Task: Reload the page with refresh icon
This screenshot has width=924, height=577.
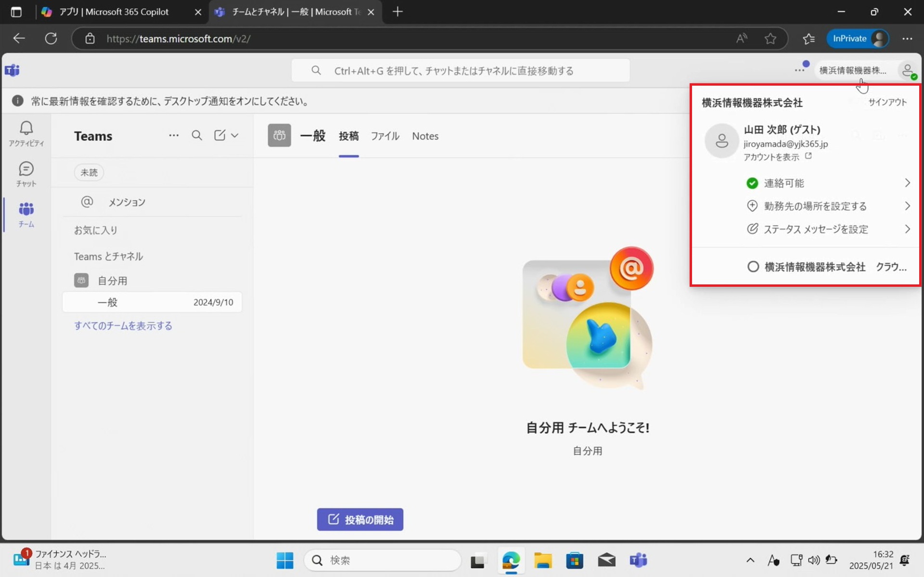Action: click(51, 38)
